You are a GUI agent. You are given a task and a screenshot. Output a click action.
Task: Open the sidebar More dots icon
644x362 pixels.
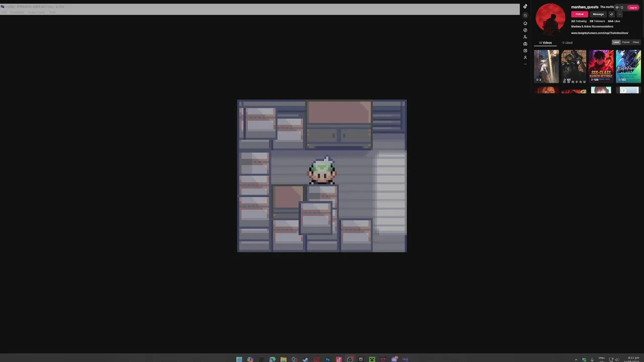525,64
